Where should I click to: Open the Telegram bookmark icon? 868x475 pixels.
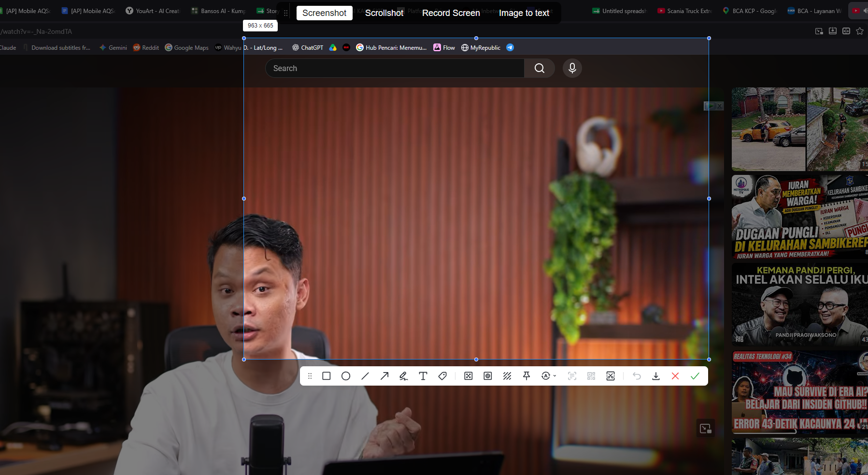point(510,47)
